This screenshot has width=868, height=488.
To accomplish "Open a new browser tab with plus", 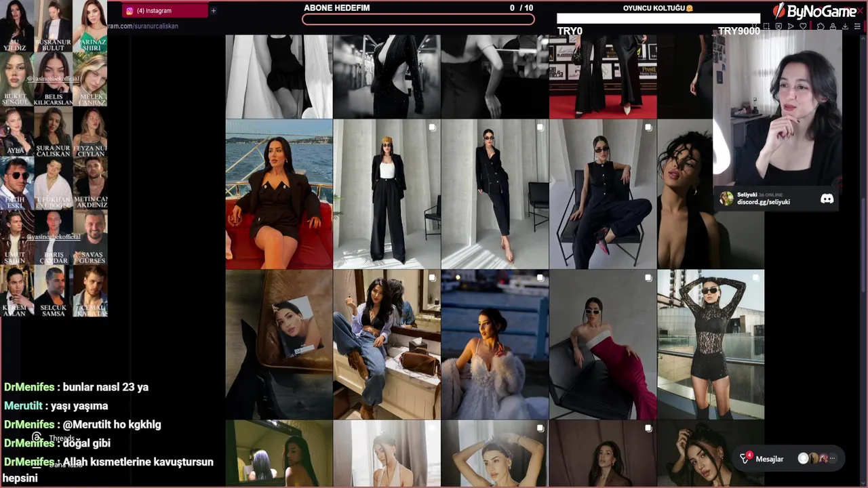I will point(213,11).
